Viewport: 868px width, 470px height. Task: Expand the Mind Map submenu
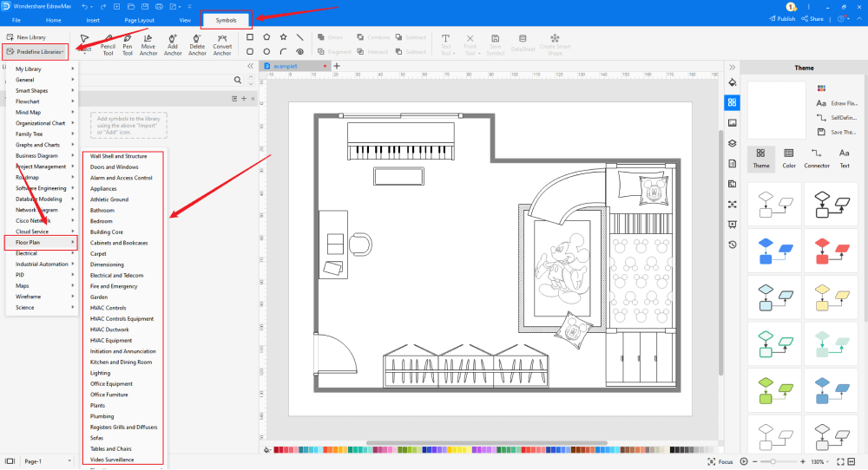tap(42, 112)
